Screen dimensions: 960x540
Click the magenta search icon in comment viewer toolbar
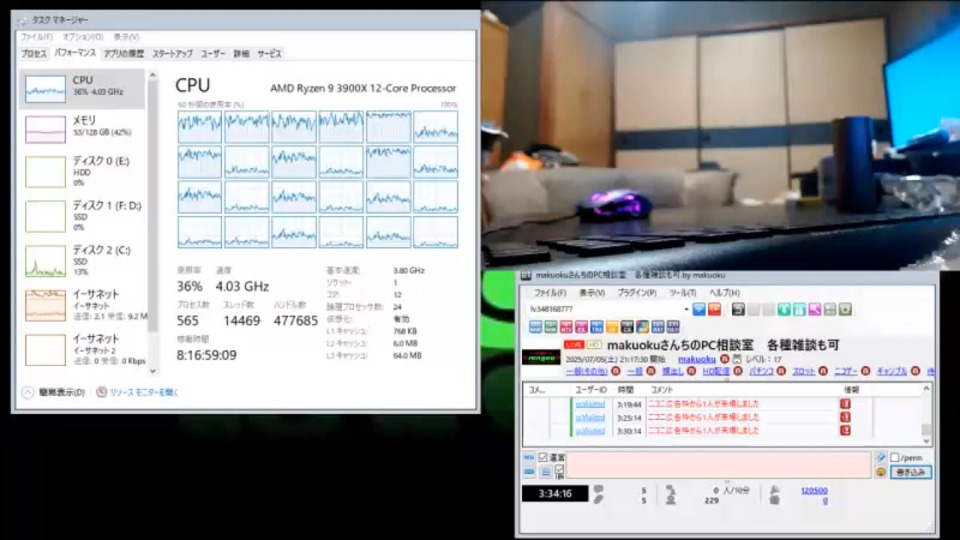click(x=815, y=310)
